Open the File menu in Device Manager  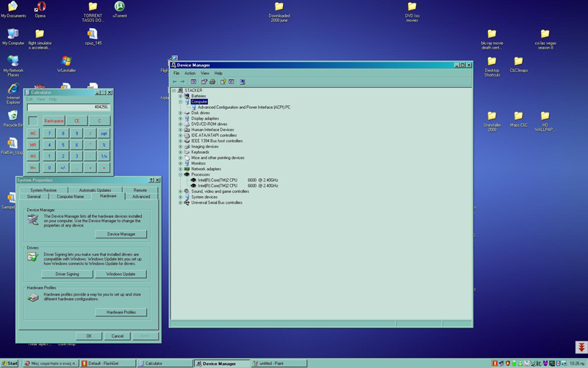click(x=176, y=73)
